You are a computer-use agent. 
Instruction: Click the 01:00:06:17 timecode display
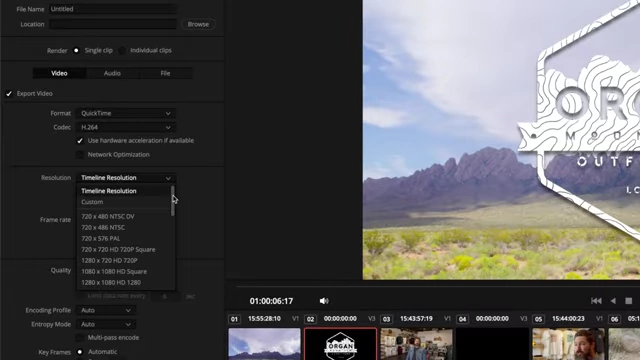tap(271, 301)
